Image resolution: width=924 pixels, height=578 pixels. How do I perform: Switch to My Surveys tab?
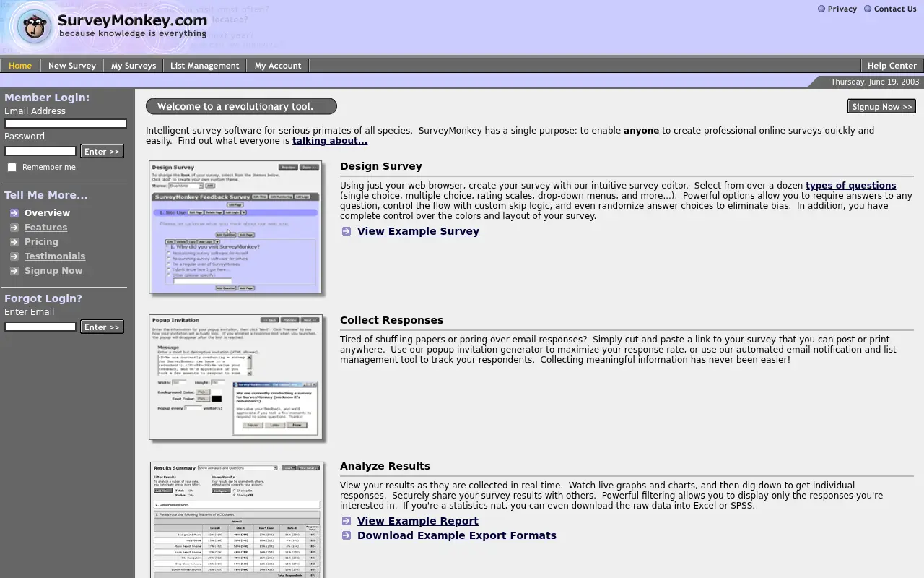134,66
